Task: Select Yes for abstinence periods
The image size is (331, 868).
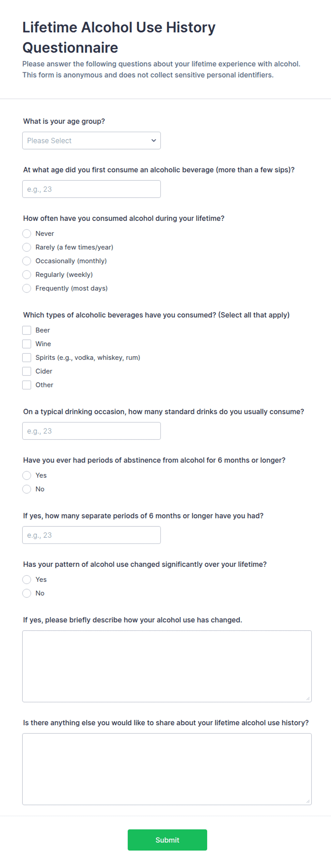Action: [27, 475]
